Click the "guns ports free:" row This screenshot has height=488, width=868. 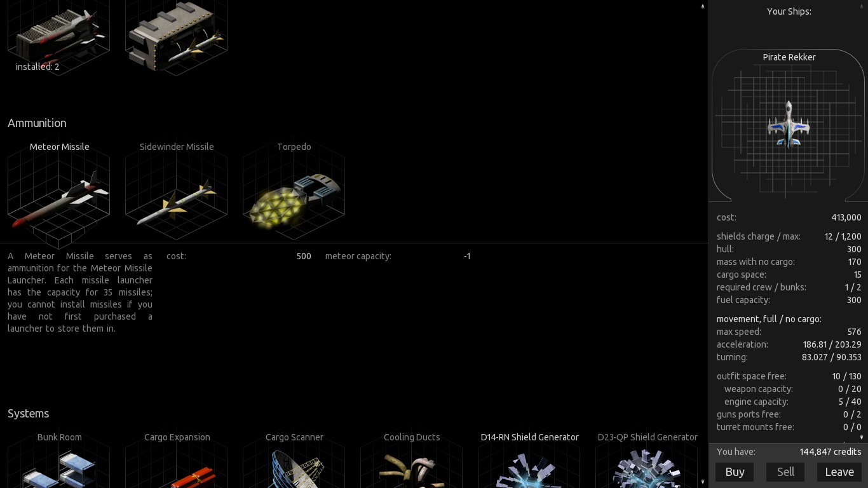[789, 414]
